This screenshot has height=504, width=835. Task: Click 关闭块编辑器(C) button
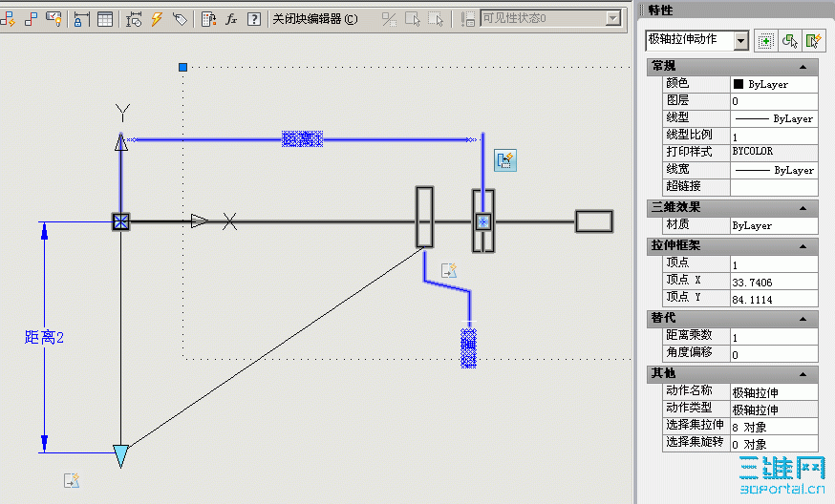(315, 19)
